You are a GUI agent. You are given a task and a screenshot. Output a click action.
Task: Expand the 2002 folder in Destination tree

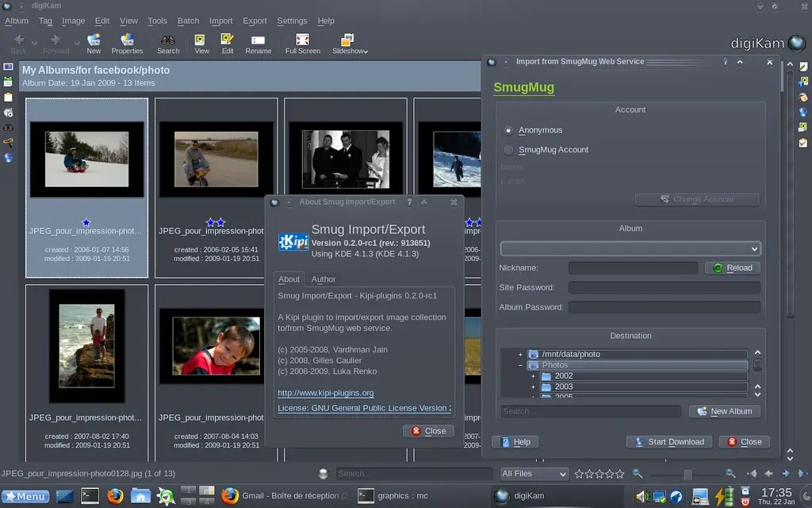coord(532,375)
